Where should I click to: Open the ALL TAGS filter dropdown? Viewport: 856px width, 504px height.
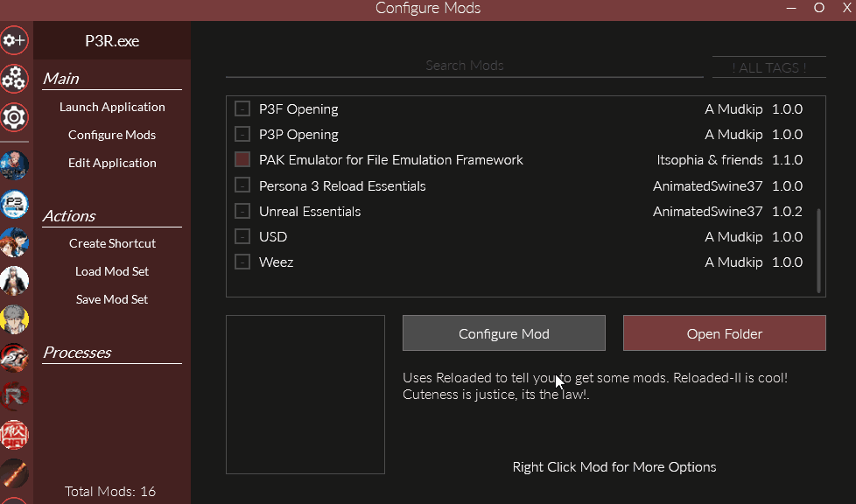tap(768, 67)
